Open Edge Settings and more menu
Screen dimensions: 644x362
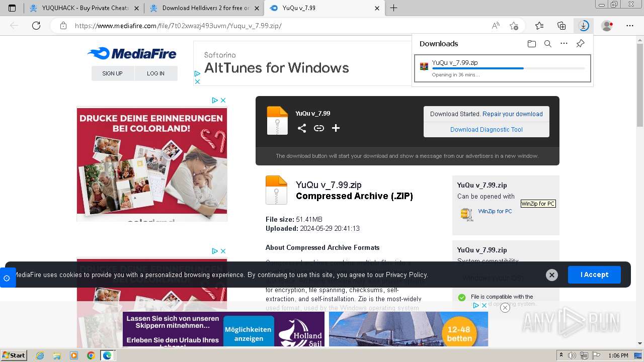[x=630, y=26]
